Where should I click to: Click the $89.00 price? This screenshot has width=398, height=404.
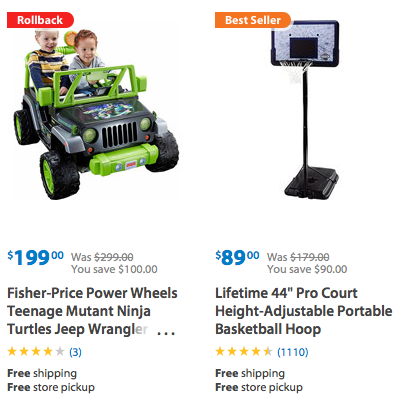coord(237,258)
